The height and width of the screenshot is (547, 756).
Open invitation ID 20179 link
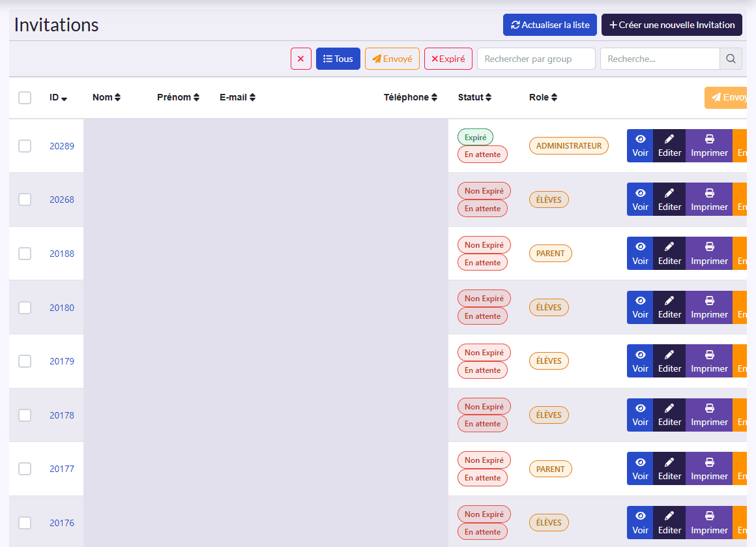(62, 361)
